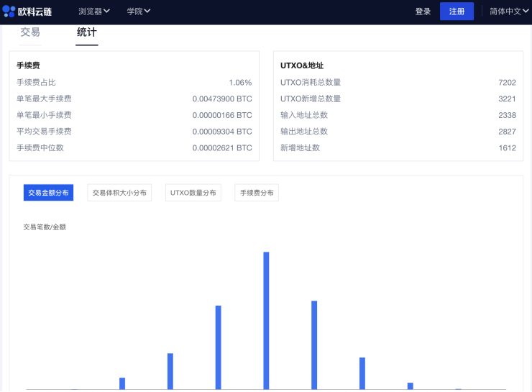This screenshot has height=392, width=532.
Task: Click the 单笔最大手续费 label
Action: pyautogui.click(x=44, y=99)
